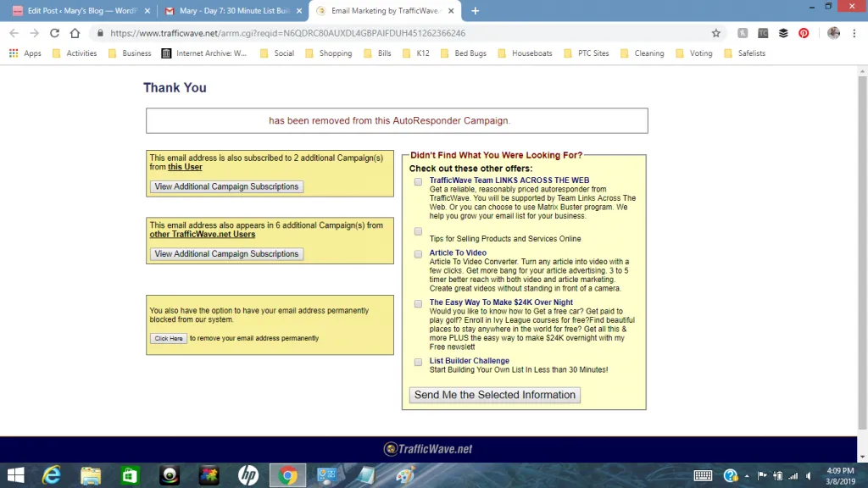Open the Social bookmark folder

tap(277, 53)
